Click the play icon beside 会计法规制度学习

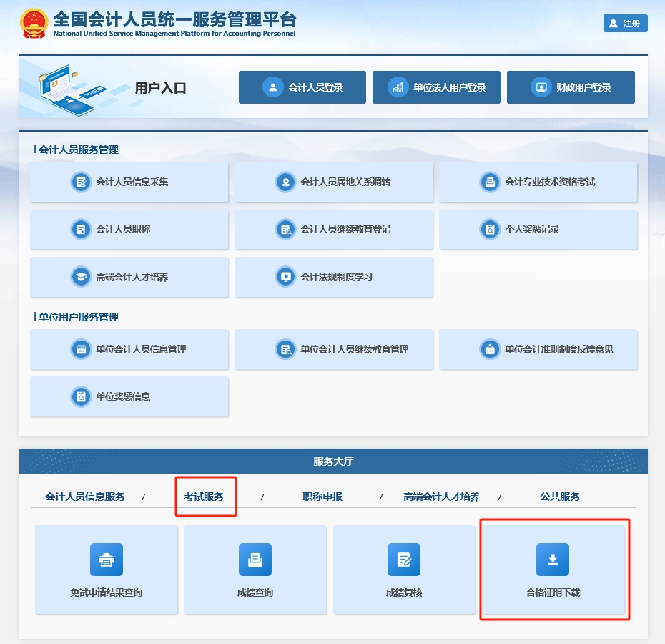[x=286, y=277]
